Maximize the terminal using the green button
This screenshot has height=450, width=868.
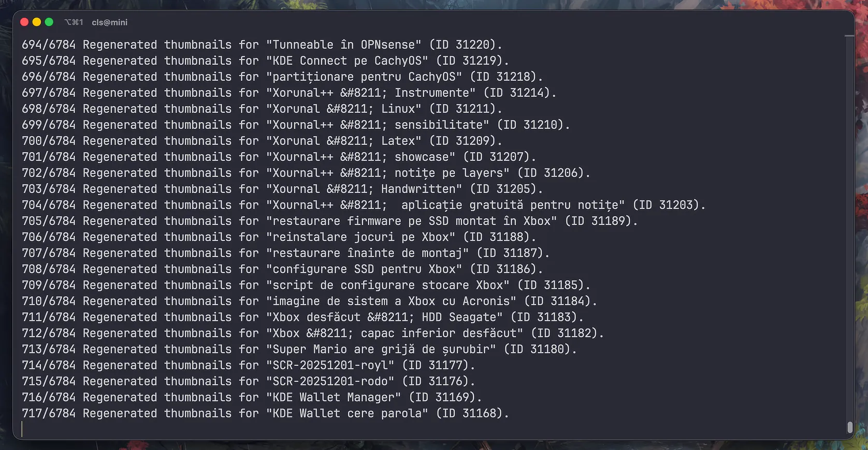[x=49, y=22]
